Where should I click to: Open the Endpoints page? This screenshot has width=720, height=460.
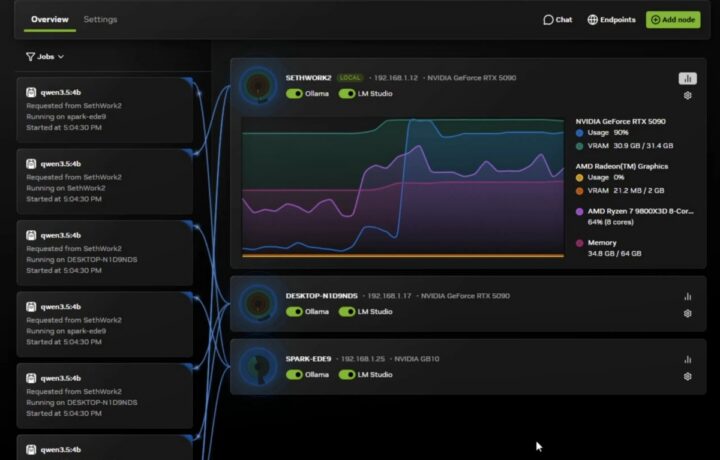tap(612, 20)
